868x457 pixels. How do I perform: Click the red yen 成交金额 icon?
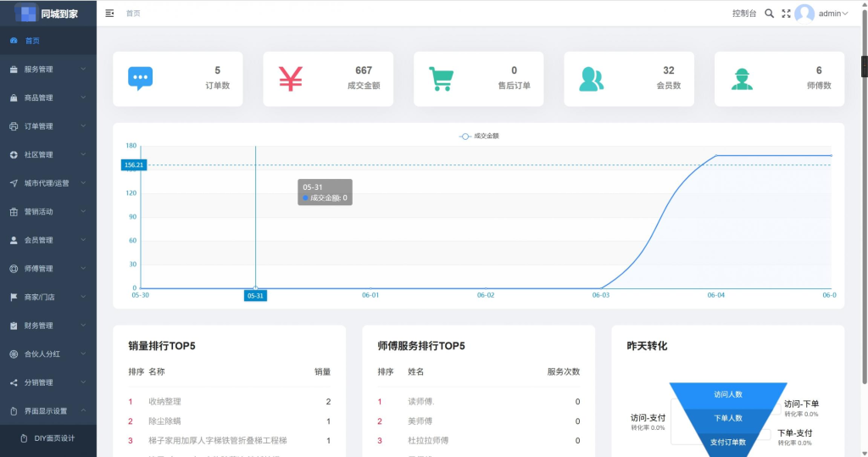(291, 79)
